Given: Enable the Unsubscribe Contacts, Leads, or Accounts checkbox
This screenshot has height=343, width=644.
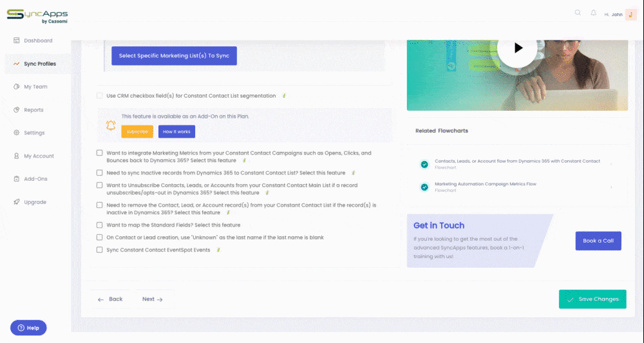Looking at the screenshot, I should click(x=99, y=185).
